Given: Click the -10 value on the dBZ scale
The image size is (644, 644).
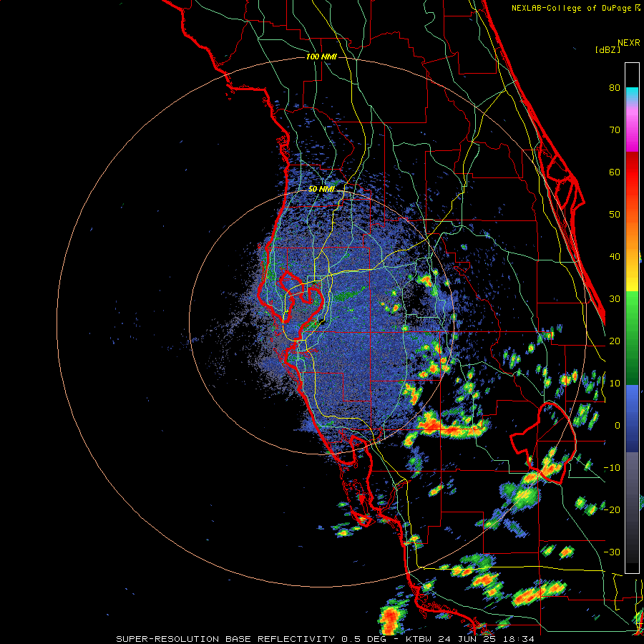Looking at the screenshot, I should pos(612,468).
